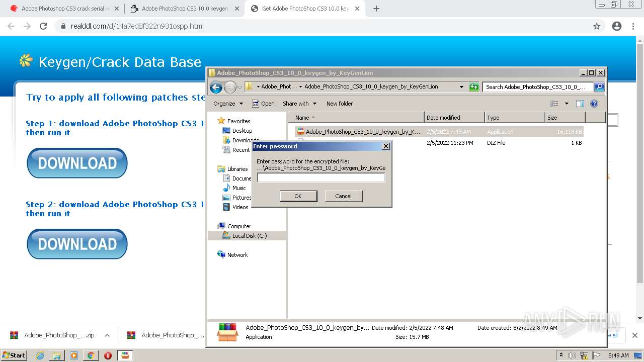This screenshot has width=644, height=362.
Task: Open the Chrome profile icon
Action: point(617,26)
